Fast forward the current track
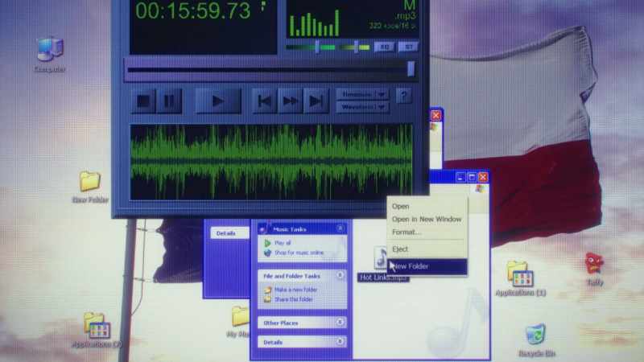 click(x=290, y=101)
